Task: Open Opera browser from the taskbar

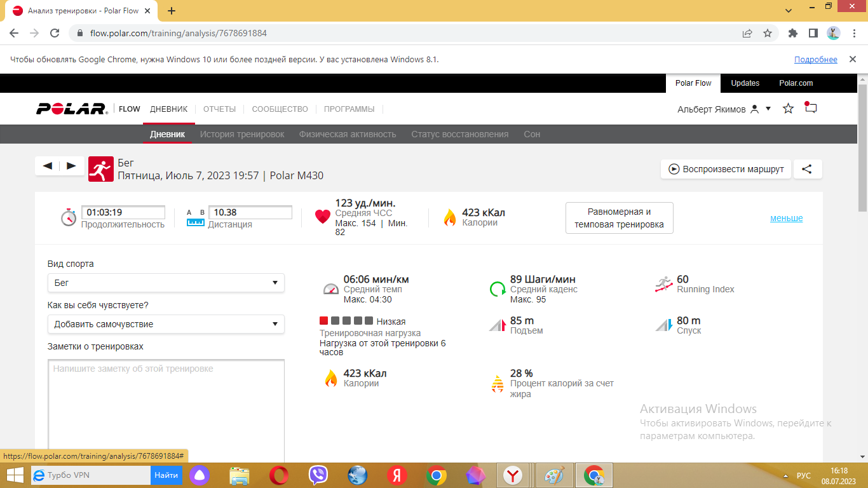Action: click(x=278, y=475)
